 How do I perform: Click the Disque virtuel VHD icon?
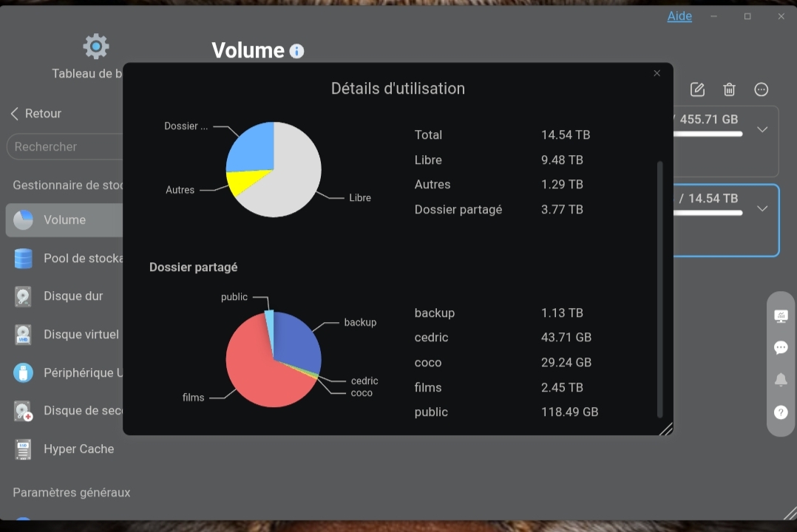coord(23,334)
